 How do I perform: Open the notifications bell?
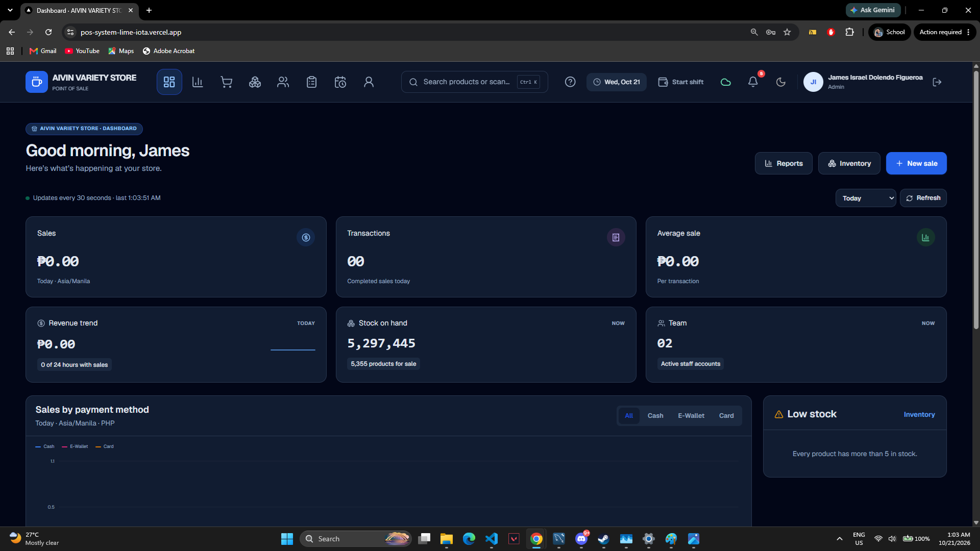click(x=753, y=82)
